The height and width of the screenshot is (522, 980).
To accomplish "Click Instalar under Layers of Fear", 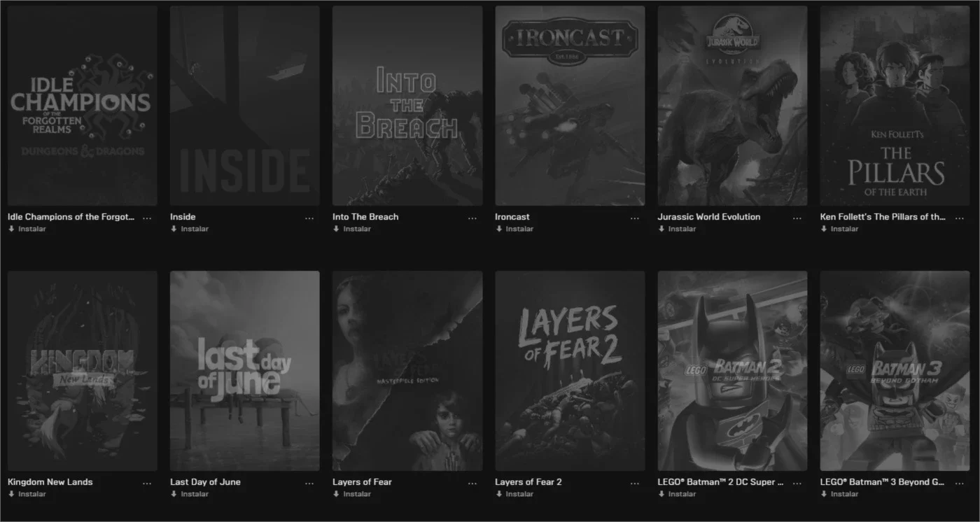I will (351, 494).
